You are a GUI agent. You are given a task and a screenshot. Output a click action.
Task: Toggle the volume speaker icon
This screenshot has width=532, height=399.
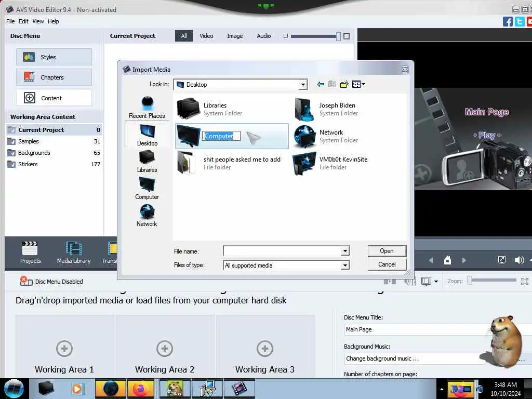click(x=519, y=260)
